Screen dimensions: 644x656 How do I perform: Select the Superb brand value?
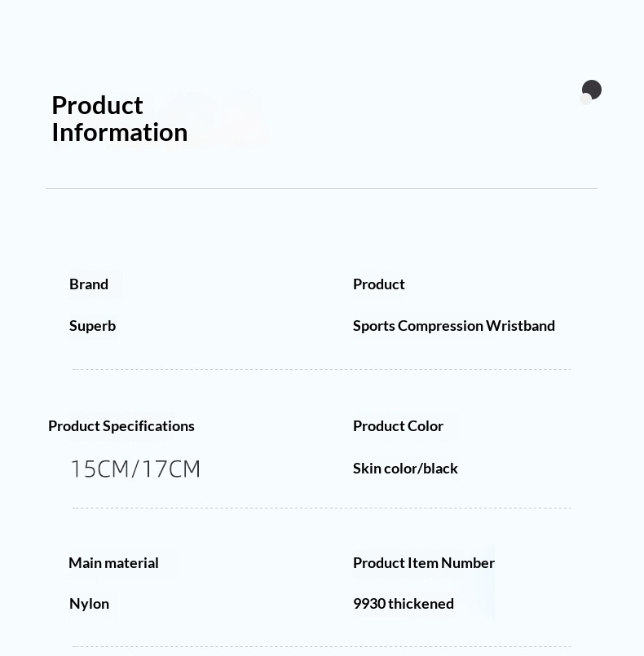92,326
